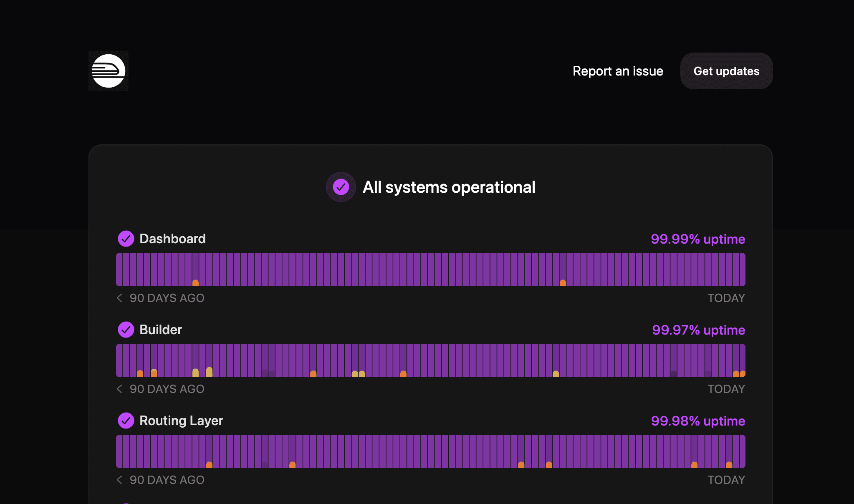Select the rightmost orange marker on Builder timeline
This screenshot has width=854, height=504.
(x=743, y=374)
